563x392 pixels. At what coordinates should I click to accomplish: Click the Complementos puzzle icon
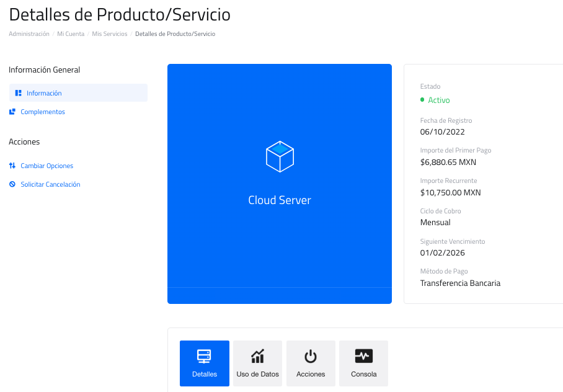click(12, 112)
